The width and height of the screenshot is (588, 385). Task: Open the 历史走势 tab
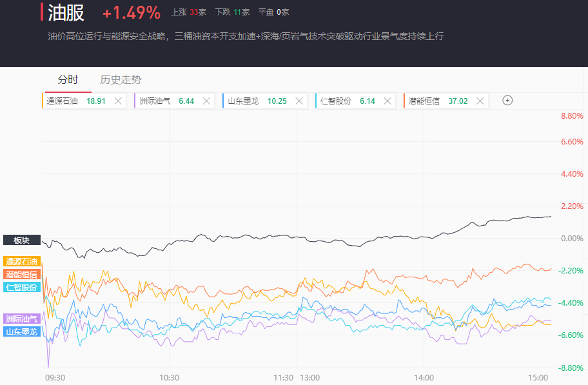pos(121,80)
